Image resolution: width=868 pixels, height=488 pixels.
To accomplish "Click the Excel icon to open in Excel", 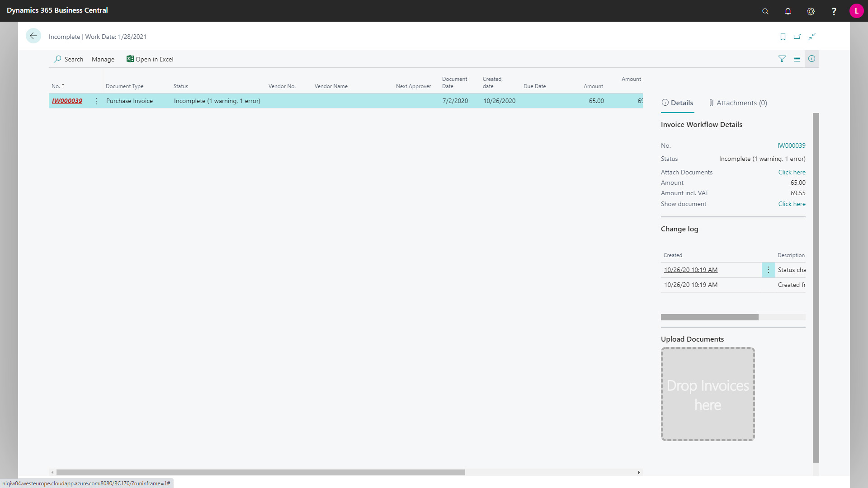I will 129,59.
